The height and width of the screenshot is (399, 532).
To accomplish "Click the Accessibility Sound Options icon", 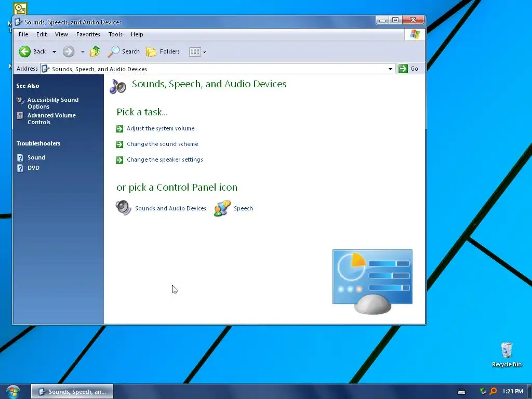I will pos(20,100).
